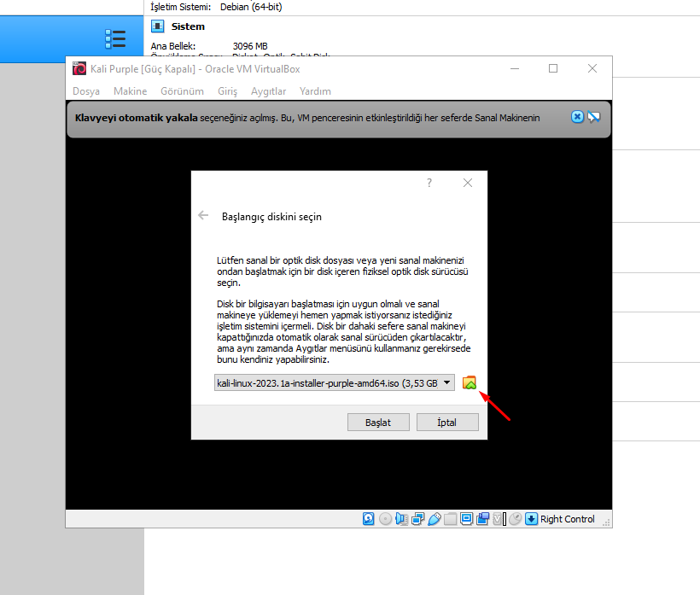Click the Sistem section heading in the Manager
Viewport: 700px width, 595px height.
(x=188, y=26)
